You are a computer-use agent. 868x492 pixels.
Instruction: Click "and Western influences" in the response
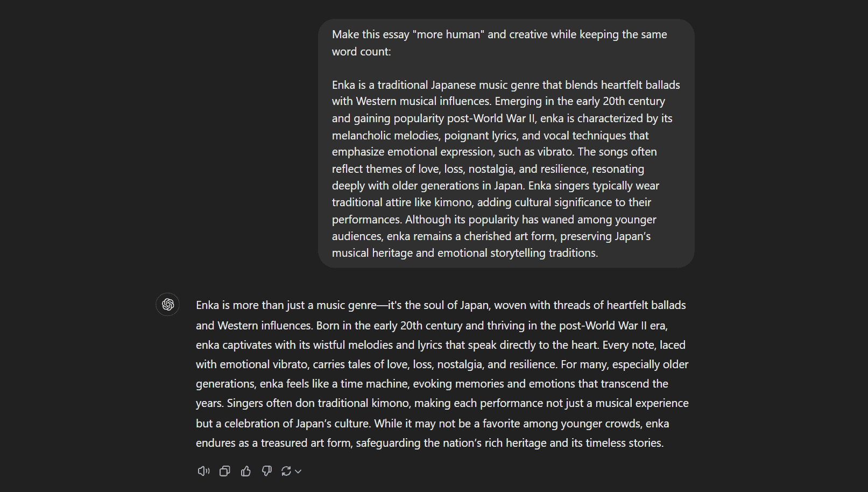(x=253, y=326)
